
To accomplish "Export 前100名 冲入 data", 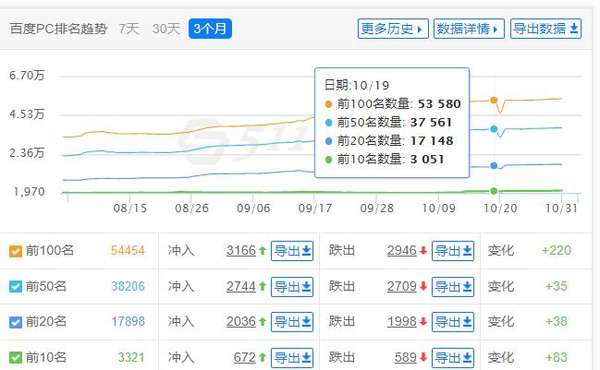I will click(x=292, y=251).
